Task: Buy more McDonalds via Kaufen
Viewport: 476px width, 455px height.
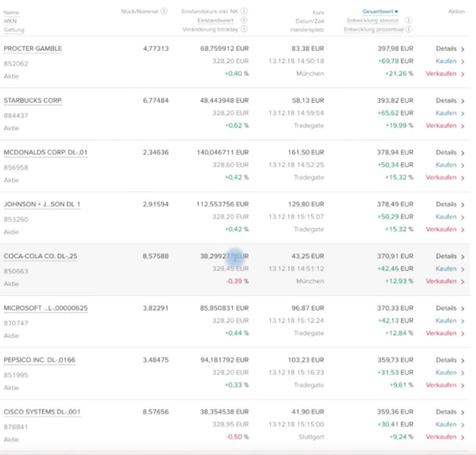Action: tap(446, 165)
